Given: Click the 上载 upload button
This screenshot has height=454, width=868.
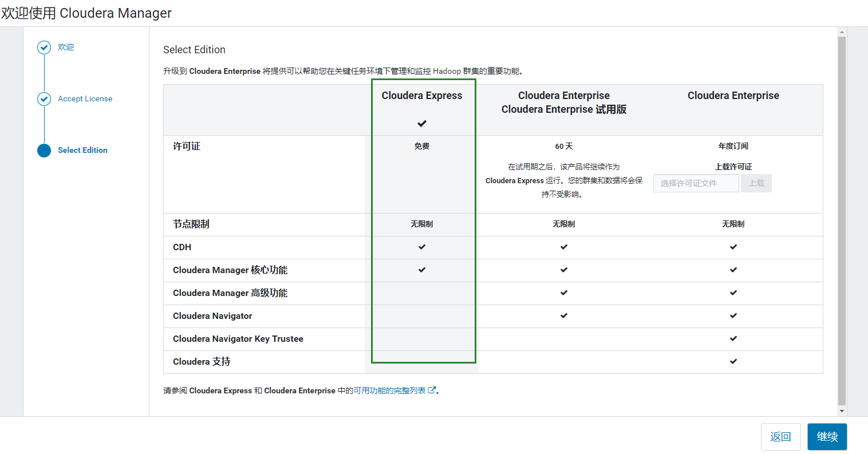Looking at the screenshot, I should tap(756, 183).
